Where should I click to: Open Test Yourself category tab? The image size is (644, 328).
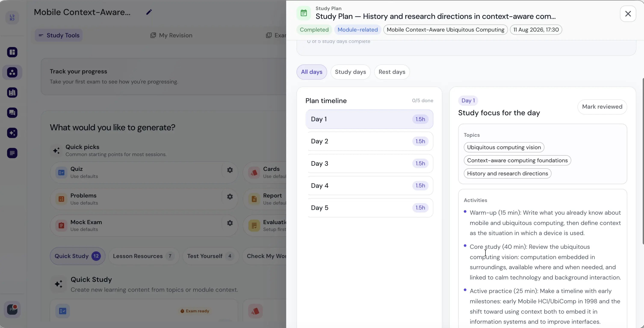pos(211,256)
